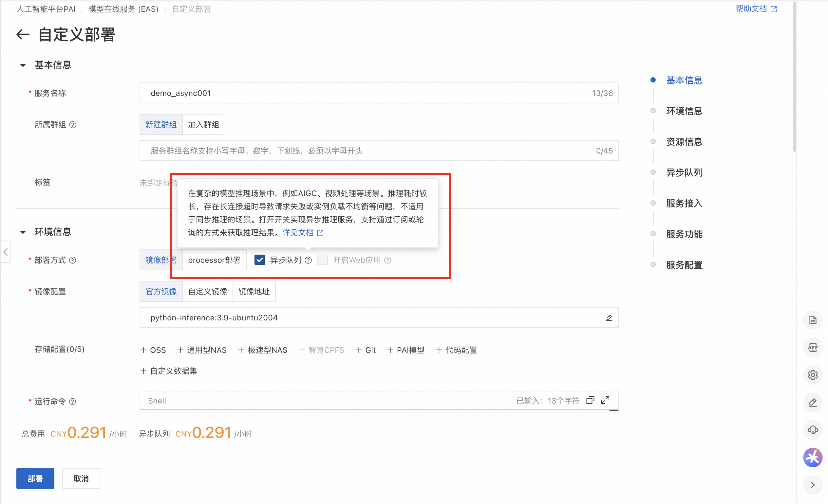Open the document icon in right sidebar
The width and height of the screenshot is (828, 504).
click(x=813, y=320)
